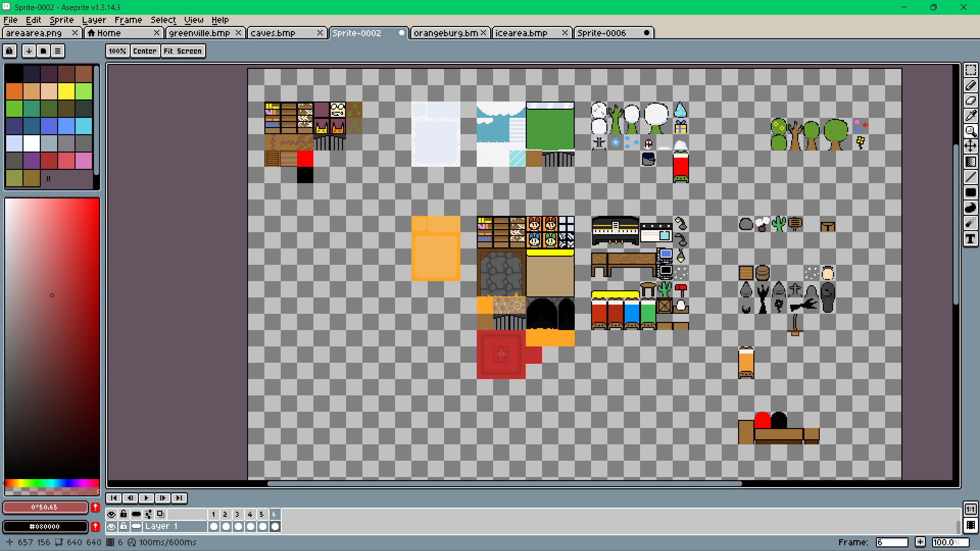
Task: Click the Fit Screen button
Action: (x=183, y=51)
